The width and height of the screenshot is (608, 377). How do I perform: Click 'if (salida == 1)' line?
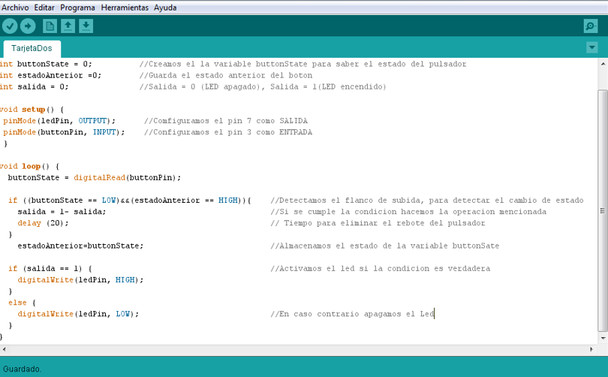(x=50, y=268)
